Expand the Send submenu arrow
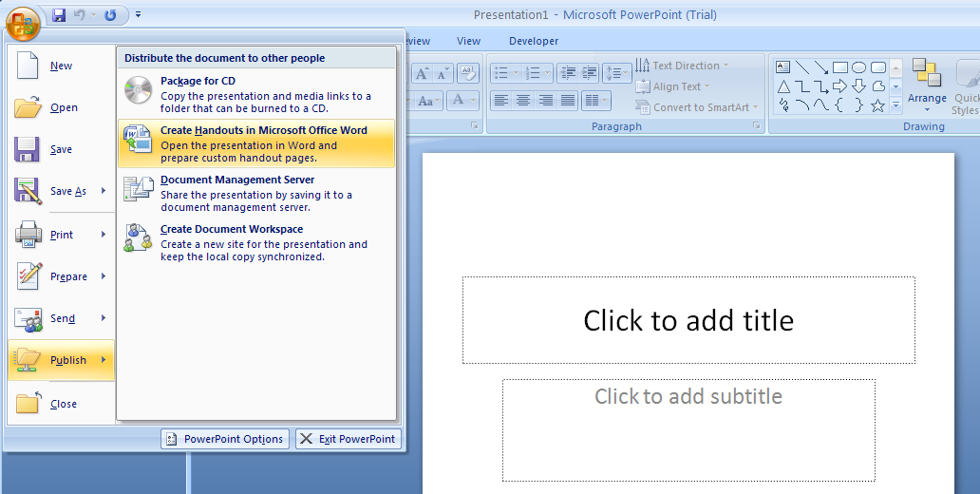Viewport: 980px width, 494px height. 104,318
